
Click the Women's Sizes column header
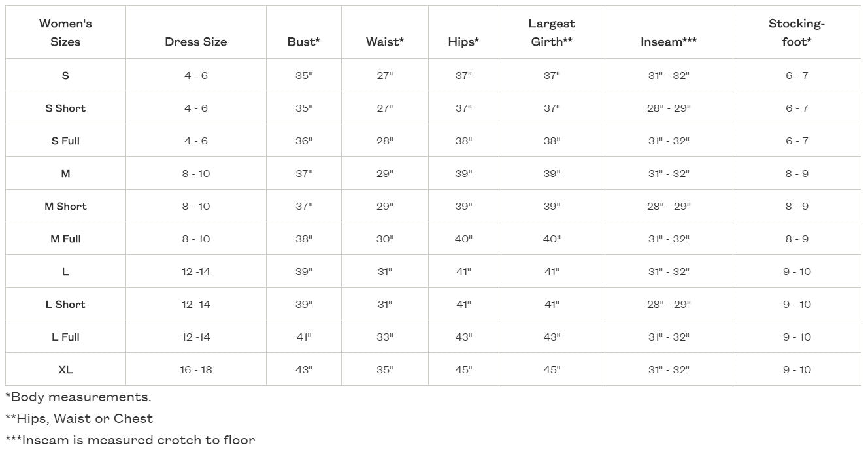tap(65, 33)
